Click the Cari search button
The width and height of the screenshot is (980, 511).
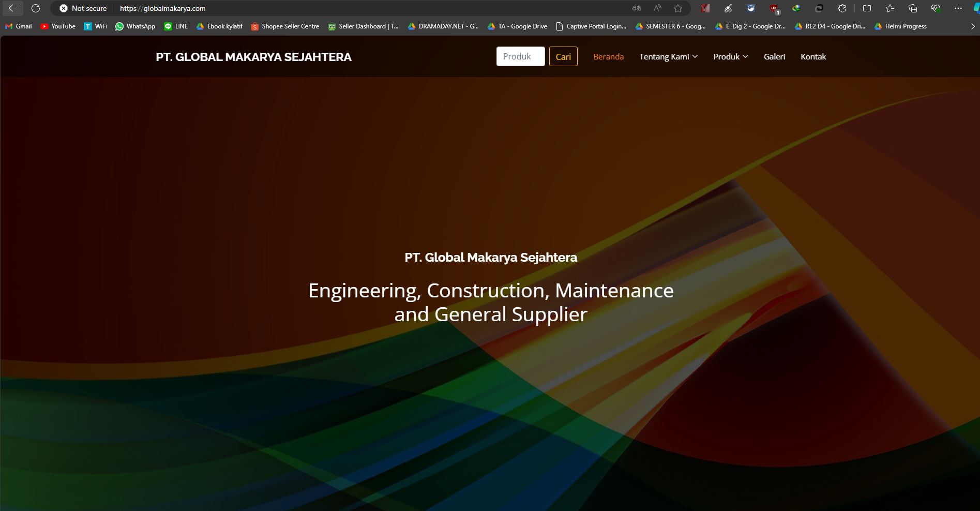[x=563, y=56]
